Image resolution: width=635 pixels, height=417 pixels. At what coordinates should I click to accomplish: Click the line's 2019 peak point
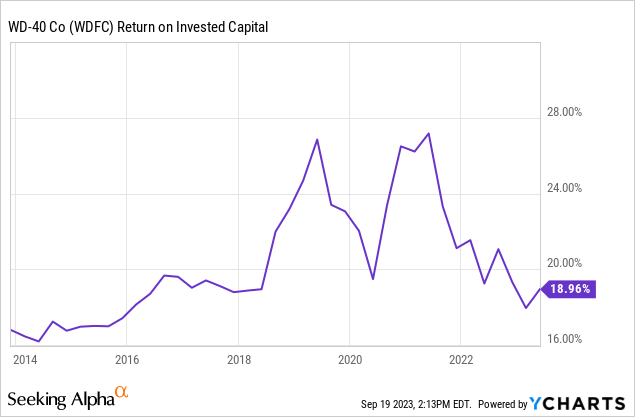pyautogui.click(x=317, y=139)
